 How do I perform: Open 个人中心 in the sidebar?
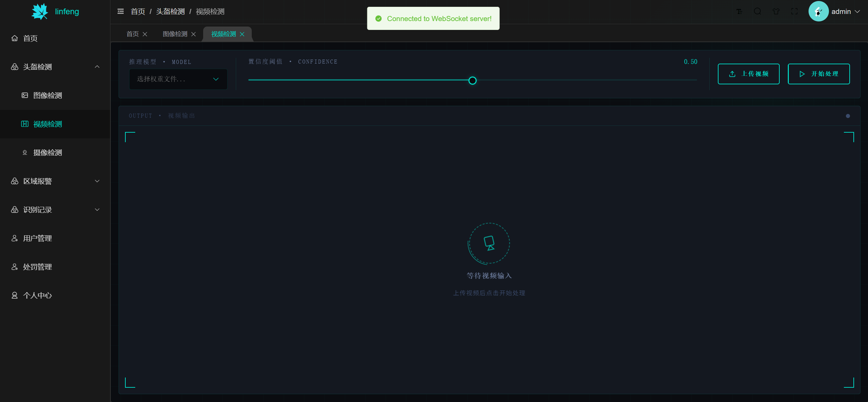pyautogui.click(x=55, y=295)
